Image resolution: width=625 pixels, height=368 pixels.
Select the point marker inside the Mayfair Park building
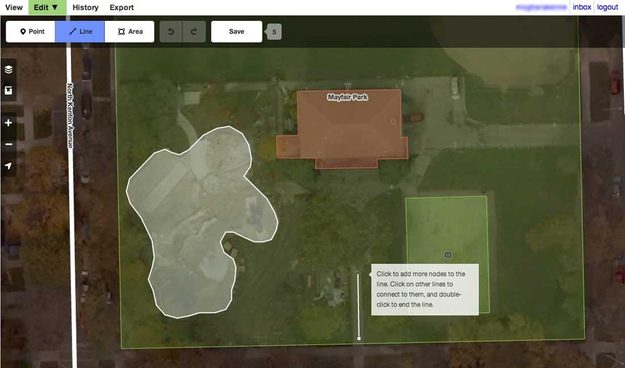393,122
